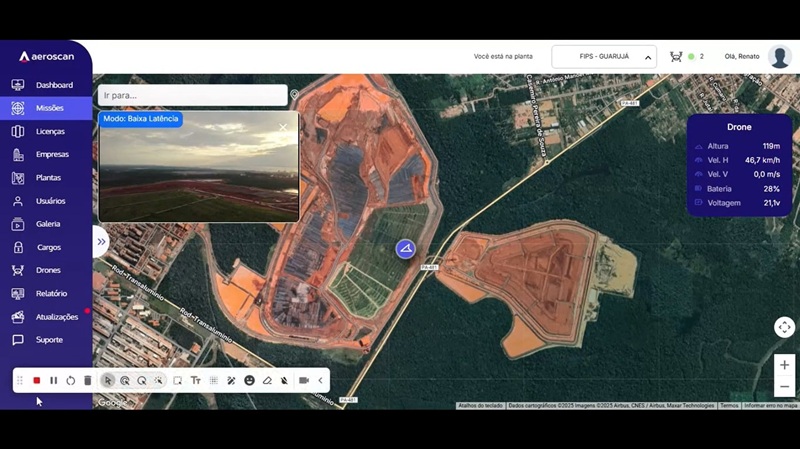The image size is (800, 449).
Task: Open the Renato user avatar
Action: pyautogui.click(x=780, y=57)
